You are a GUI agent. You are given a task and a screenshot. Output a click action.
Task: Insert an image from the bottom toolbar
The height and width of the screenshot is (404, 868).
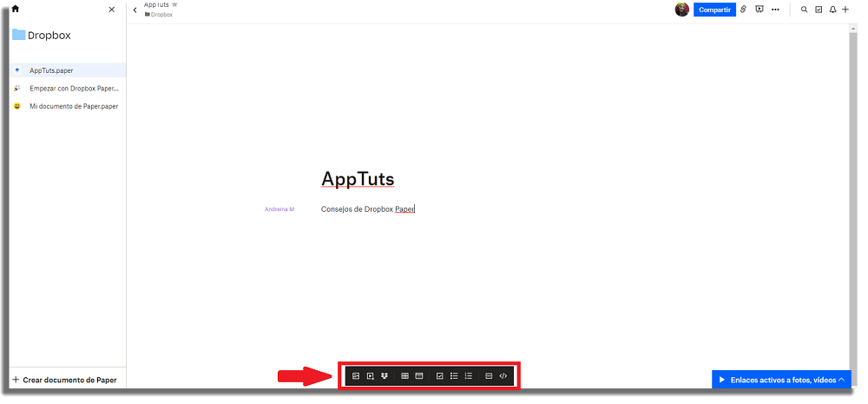(x=356, y=375)
